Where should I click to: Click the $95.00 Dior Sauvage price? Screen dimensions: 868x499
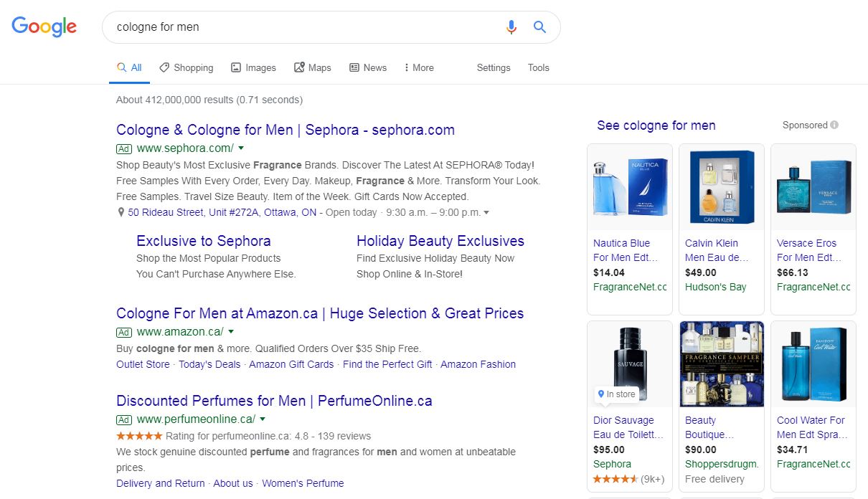pyautogui.click(x=609, y=450)
